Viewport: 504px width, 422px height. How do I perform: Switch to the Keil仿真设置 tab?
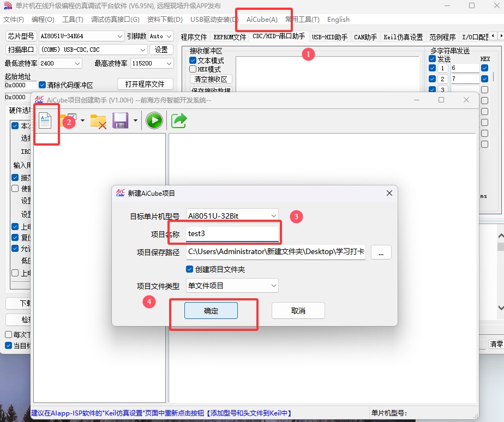click(x=403, y=37)
